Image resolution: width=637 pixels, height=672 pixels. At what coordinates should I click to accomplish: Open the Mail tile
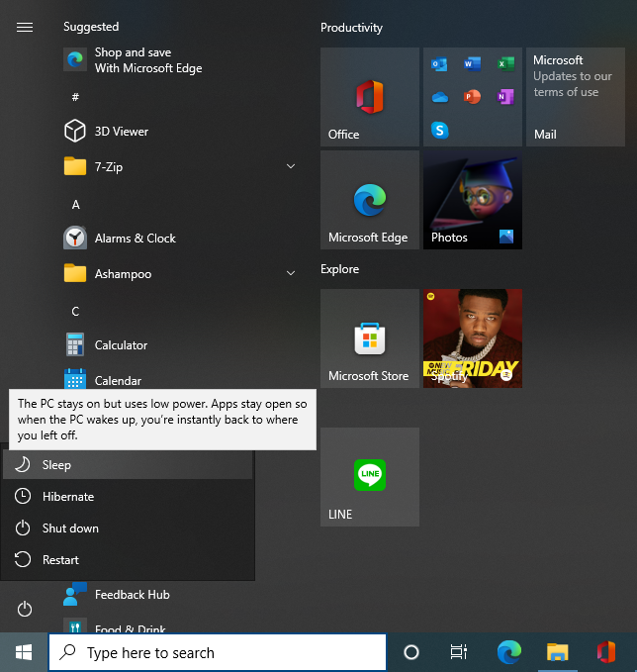tap(576, 97)
